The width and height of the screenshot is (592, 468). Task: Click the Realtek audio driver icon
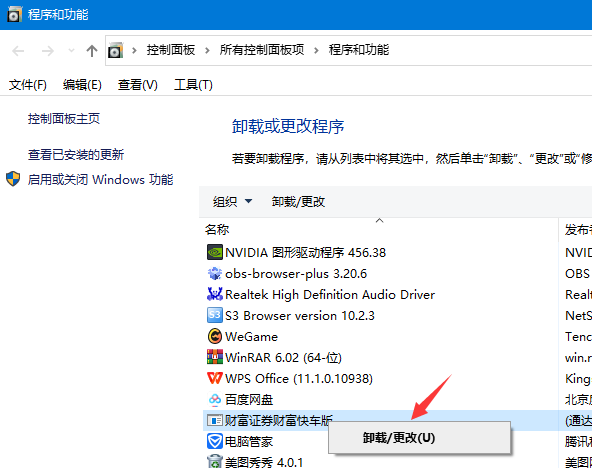point(215,294)
